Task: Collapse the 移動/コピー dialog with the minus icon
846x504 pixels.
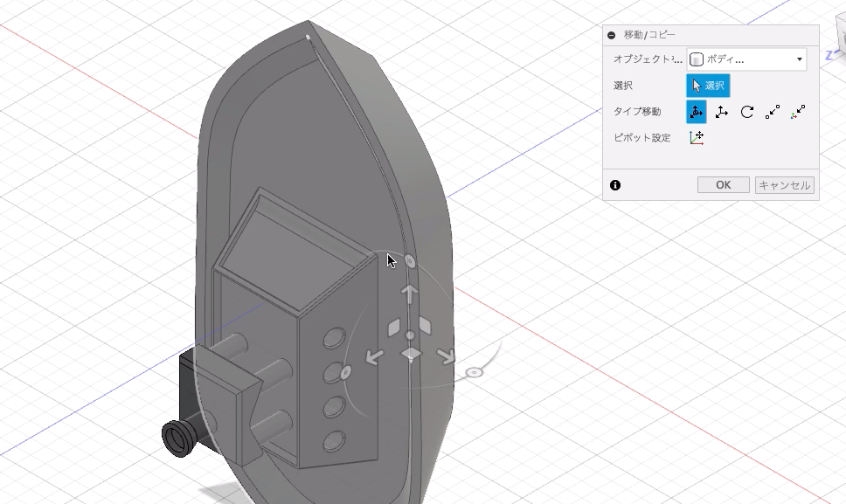Action: (611, 35)
